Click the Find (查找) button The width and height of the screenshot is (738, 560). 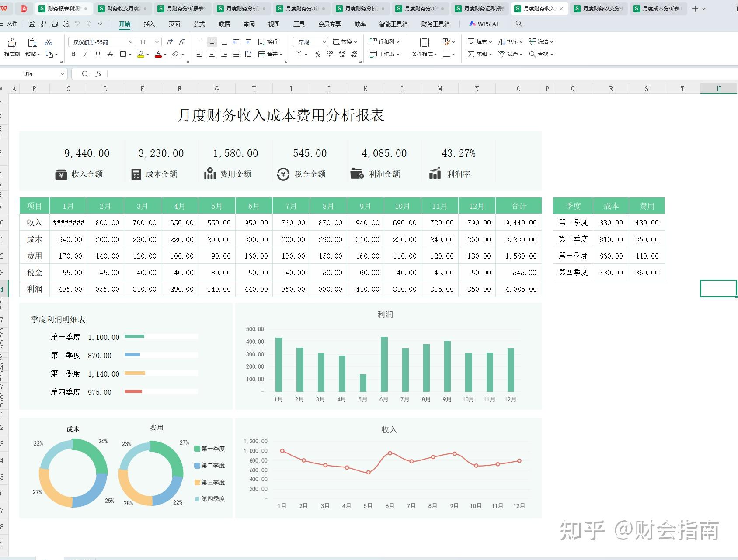point(541,54)
